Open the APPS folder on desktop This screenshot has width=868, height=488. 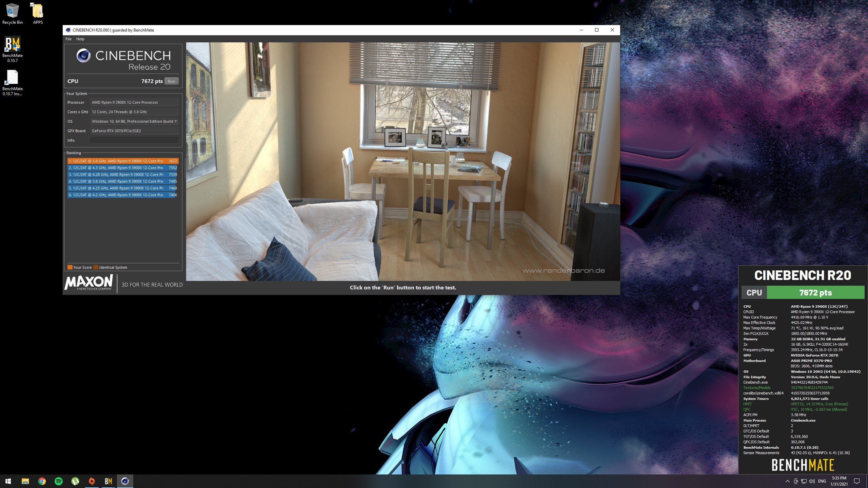tap(38, 14)
